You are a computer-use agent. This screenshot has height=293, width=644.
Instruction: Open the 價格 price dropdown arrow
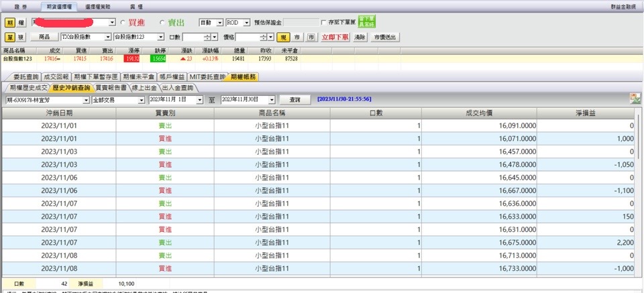coord(271,37)
